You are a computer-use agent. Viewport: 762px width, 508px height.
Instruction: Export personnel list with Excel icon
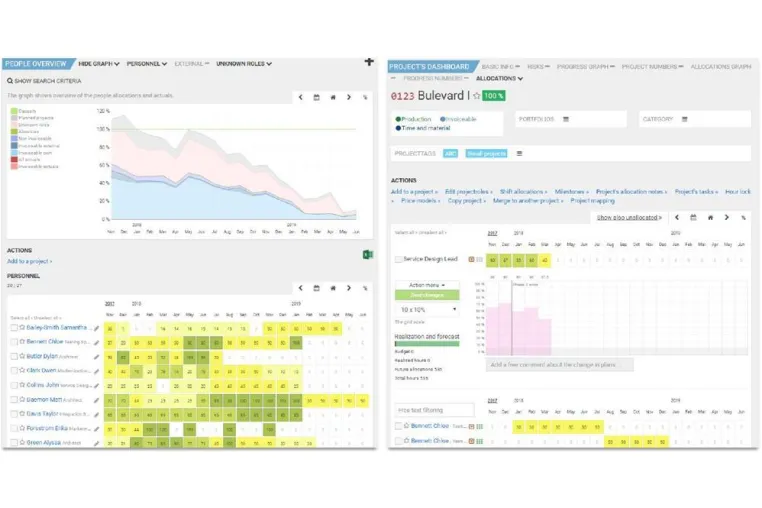click(x=368, y=254)
